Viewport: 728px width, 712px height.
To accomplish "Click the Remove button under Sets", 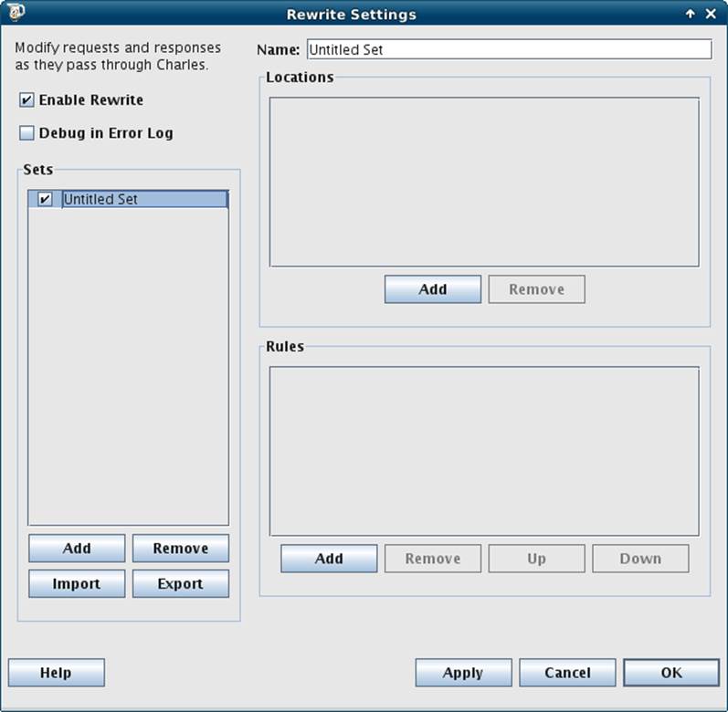I will (x=181, y=549).
